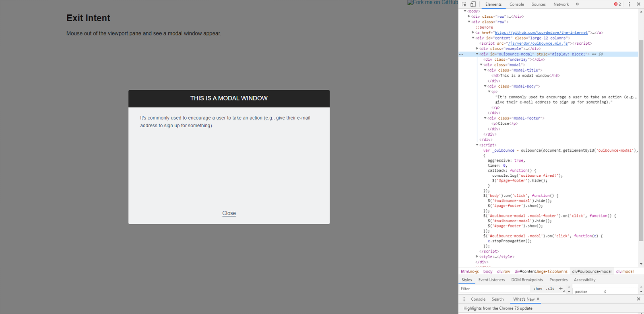Close the bottom drawer panel
644x314 pixels.
point(638,299)
